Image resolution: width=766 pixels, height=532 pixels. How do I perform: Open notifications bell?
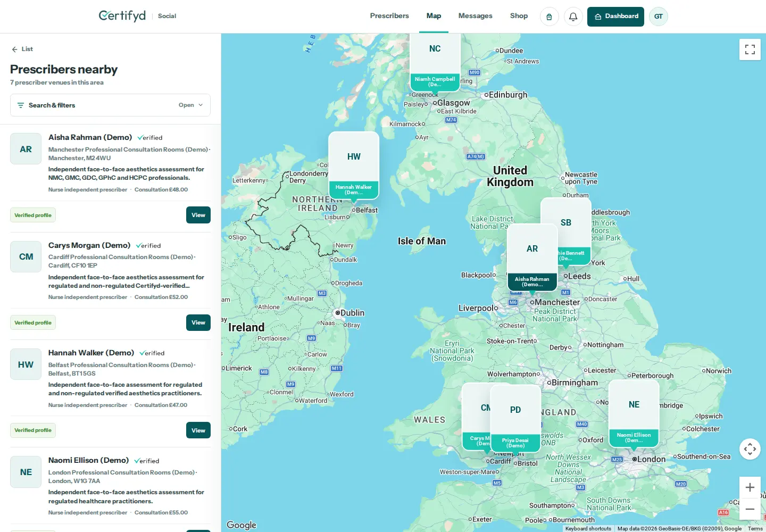573,16
